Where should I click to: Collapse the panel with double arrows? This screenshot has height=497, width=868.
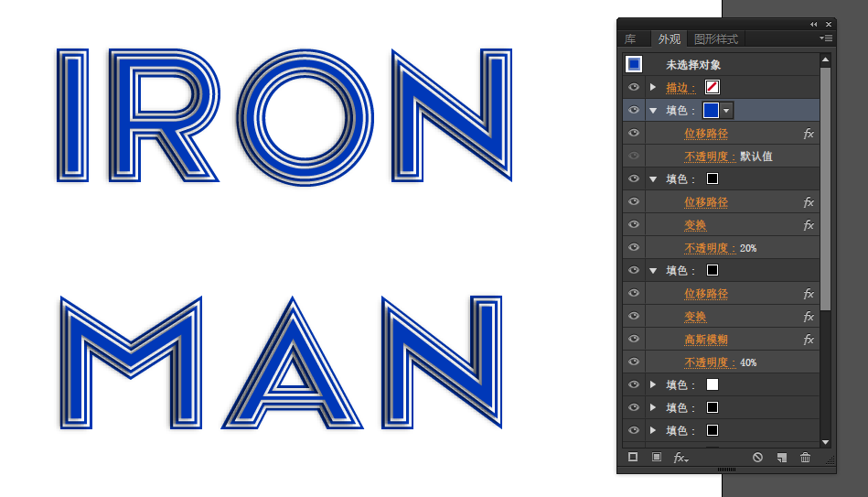coord(813,25)
